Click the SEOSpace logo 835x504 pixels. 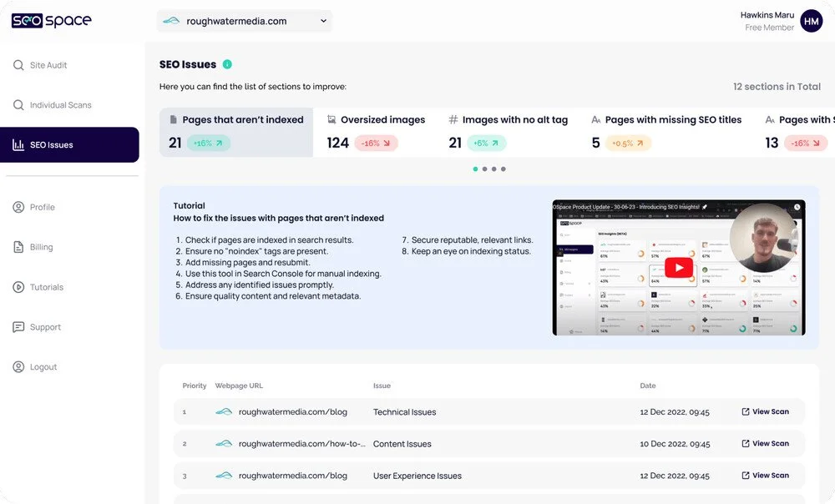(52, 19)
